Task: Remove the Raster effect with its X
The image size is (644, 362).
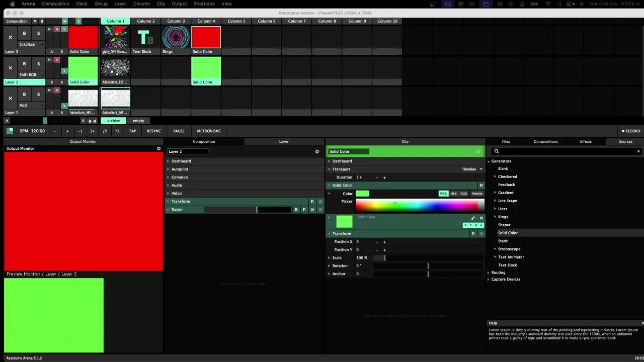Action: [312, 210]
